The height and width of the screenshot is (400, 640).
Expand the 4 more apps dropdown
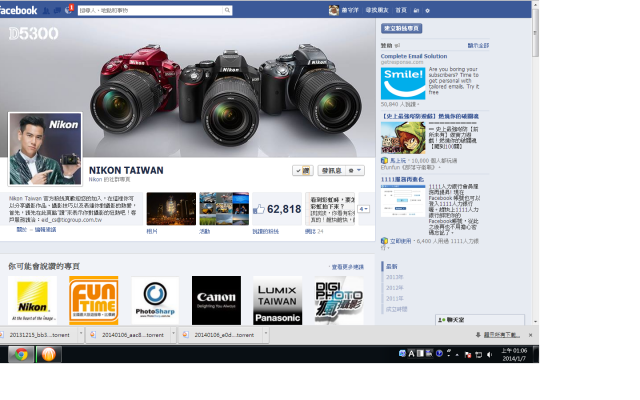coord(363,209)
